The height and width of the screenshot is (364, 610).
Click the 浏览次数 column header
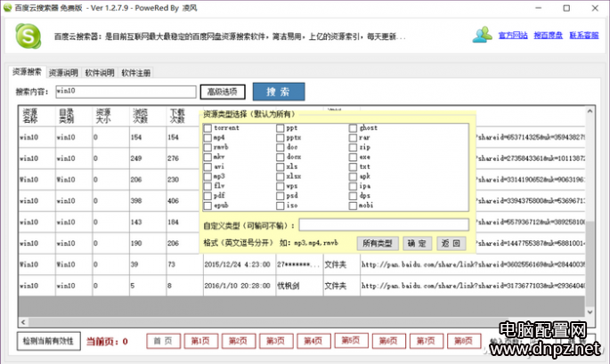[148, 116]
